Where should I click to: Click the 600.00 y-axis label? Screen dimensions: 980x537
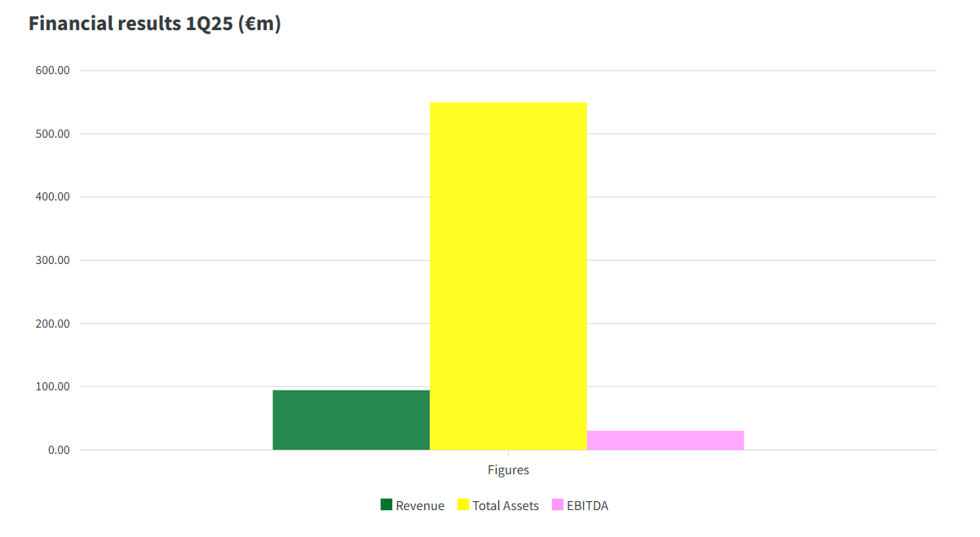(53, 71)
